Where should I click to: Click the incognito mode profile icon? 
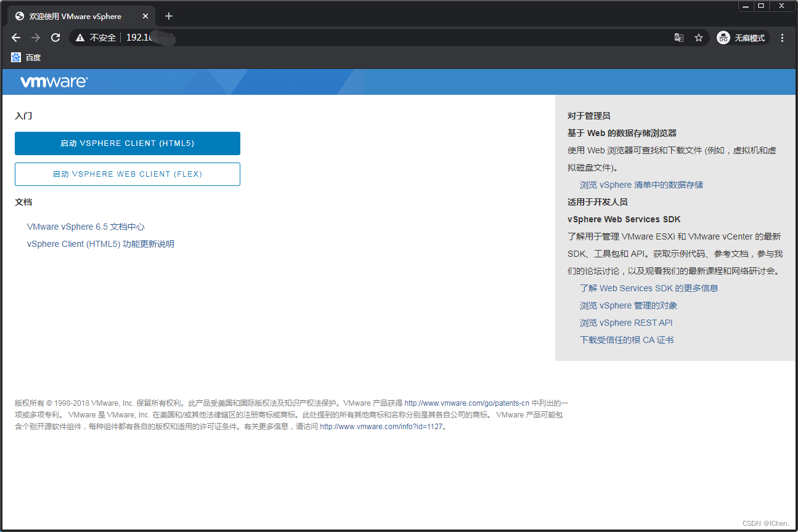tap(723, 38)
